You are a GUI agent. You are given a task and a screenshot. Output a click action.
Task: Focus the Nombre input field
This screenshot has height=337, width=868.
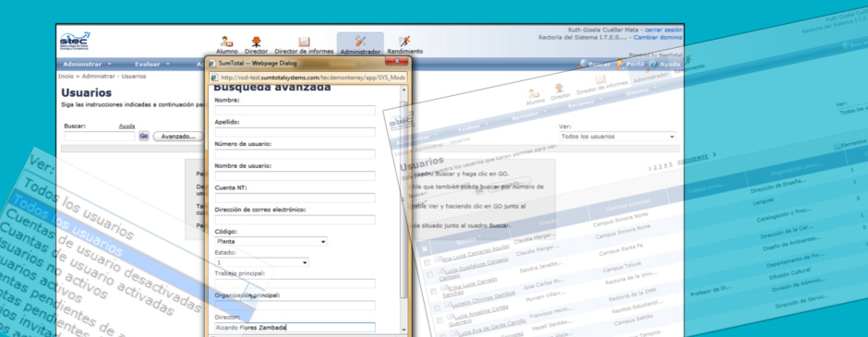coord(295,110)
